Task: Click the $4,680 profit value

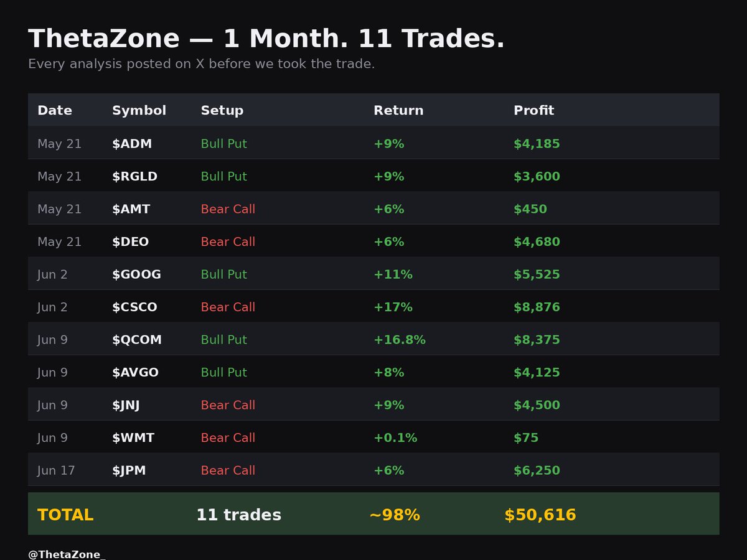Action: [537, 242]
